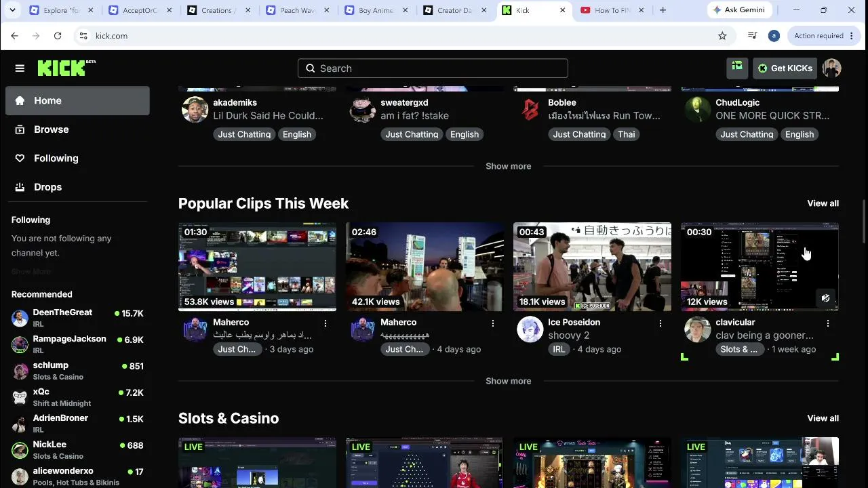Switch to the How To browser tab
The image size is (868, 488).
pos(612,10)
